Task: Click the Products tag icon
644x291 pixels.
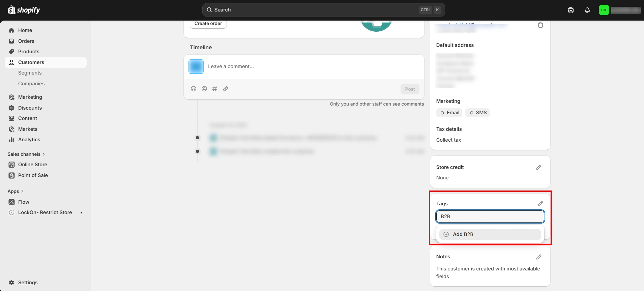Action: pyautogui.click(x=11, y=52)
